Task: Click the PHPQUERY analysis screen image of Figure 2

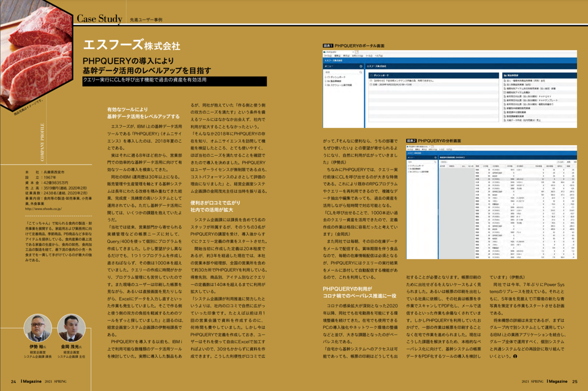Action: (492, 202)
